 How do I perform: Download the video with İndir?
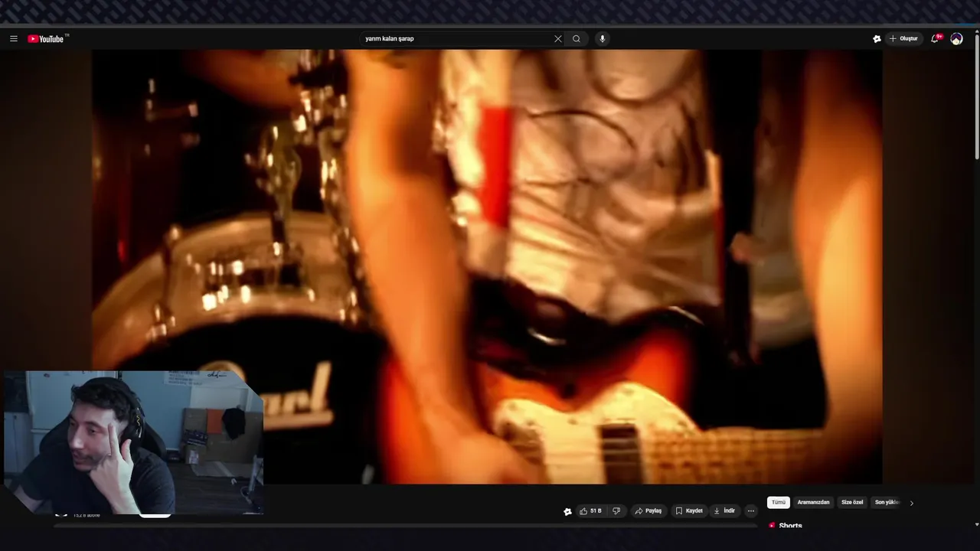point(724,510)
